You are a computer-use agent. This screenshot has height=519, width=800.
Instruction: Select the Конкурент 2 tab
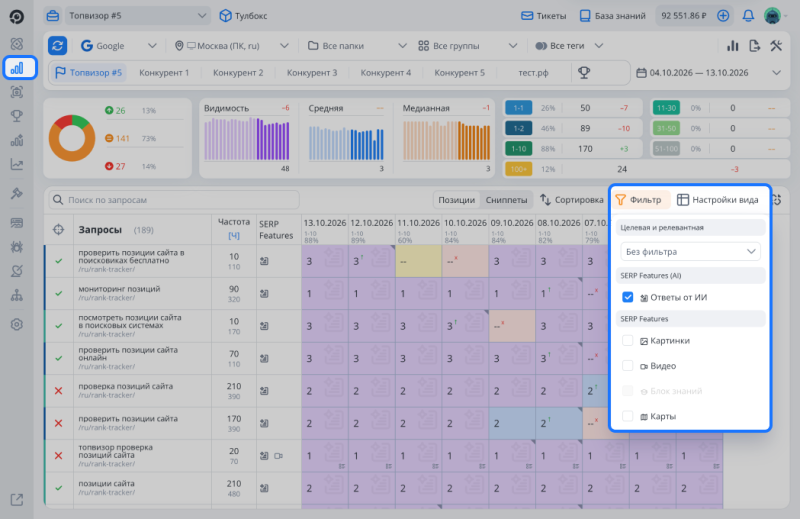pyautogui.click(x=238, y=72)
